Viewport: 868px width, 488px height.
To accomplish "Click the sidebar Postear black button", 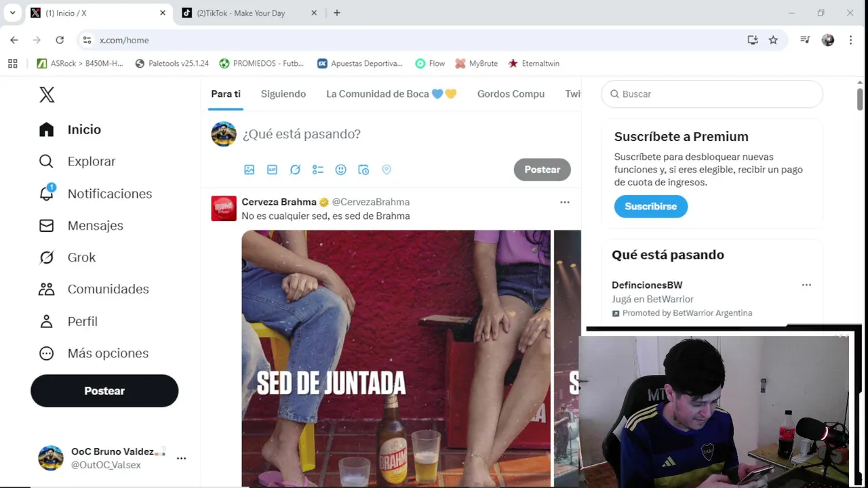I will [104, 391].
